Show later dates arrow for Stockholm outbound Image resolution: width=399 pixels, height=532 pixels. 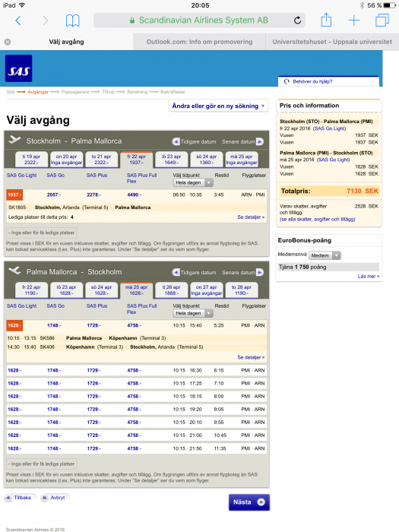(x=260, y=141)
